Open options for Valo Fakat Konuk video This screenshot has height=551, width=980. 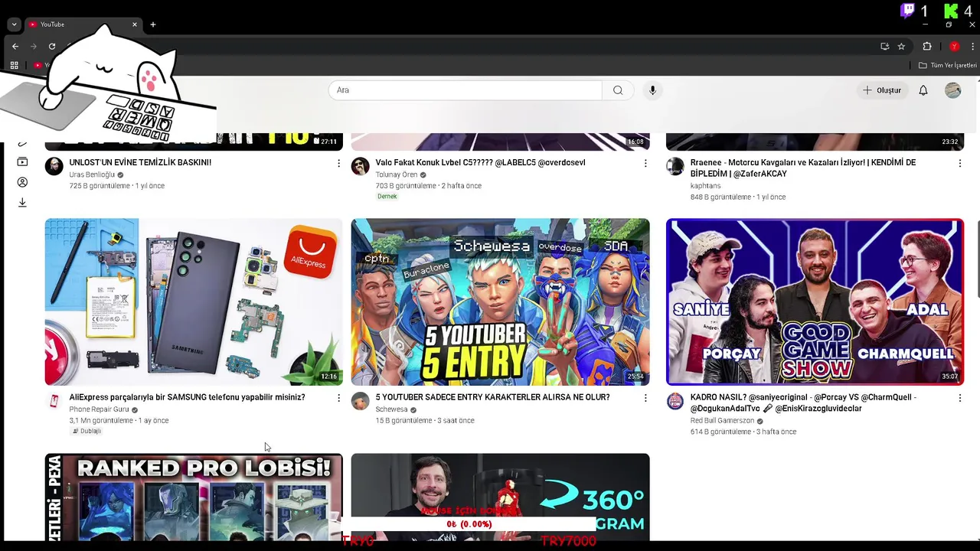[x=645, y=163]
